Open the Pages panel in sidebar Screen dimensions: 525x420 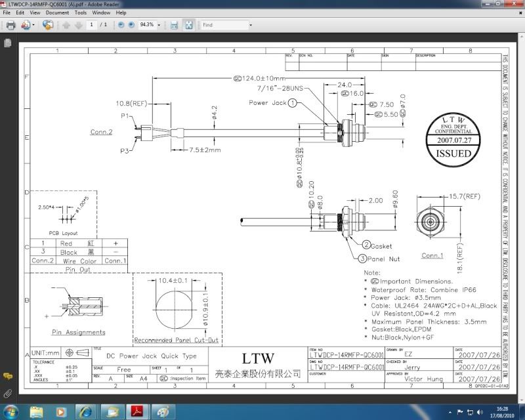7,43
